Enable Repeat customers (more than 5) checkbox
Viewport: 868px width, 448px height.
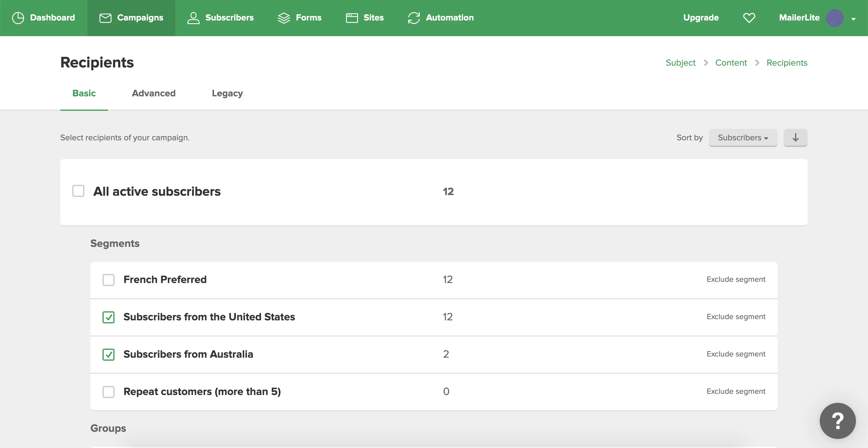(x=108, y=391)
